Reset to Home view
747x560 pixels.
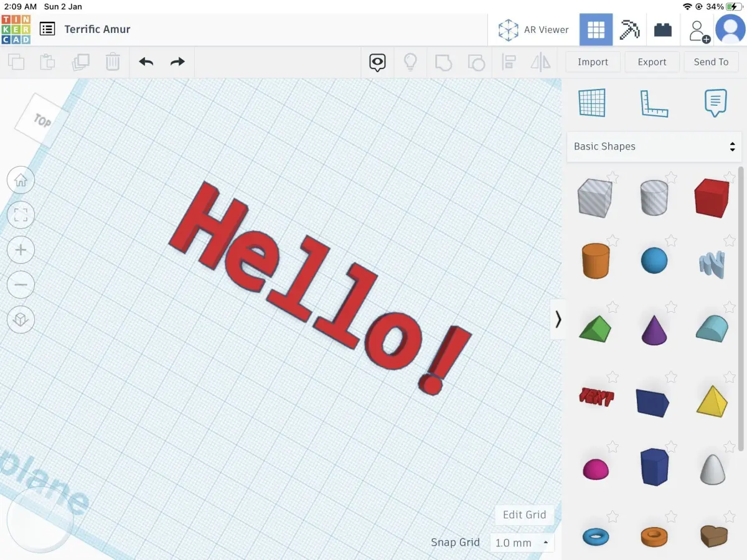[x=21, y=180]
